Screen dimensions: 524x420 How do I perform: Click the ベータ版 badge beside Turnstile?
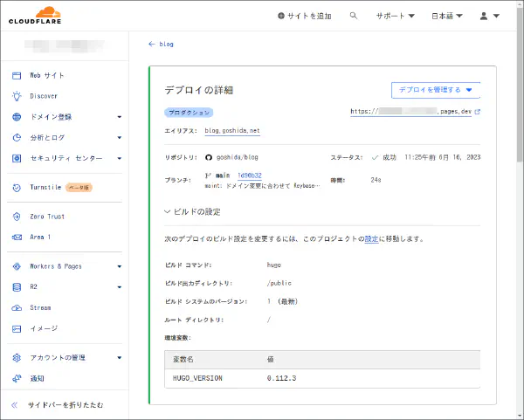click(79, 188)
